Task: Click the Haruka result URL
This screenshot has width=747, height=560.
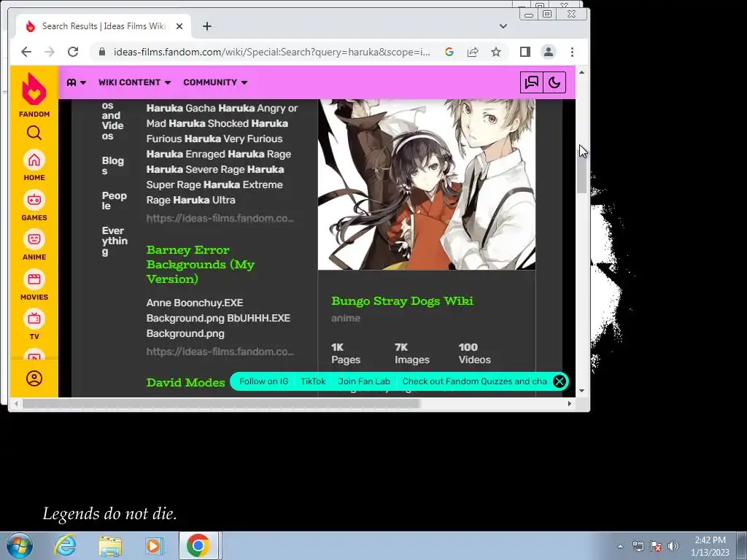Action: [x=220, y=219]
